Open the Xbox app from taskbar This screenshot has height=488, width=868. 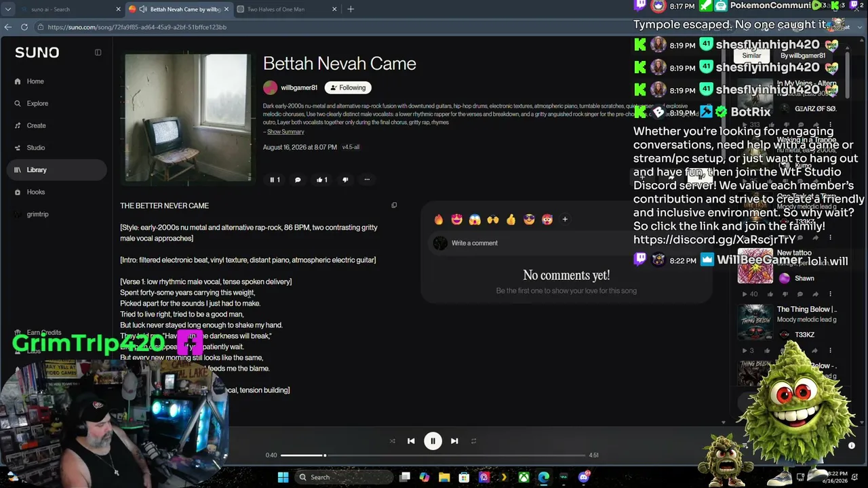[x=524, y=477]
